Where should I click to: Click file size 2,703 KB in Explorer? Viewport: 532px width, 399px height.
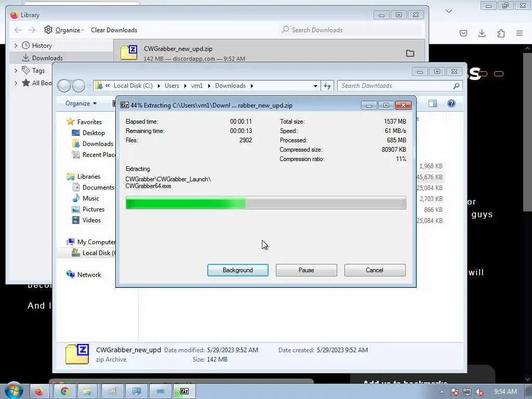pos(431,199)
